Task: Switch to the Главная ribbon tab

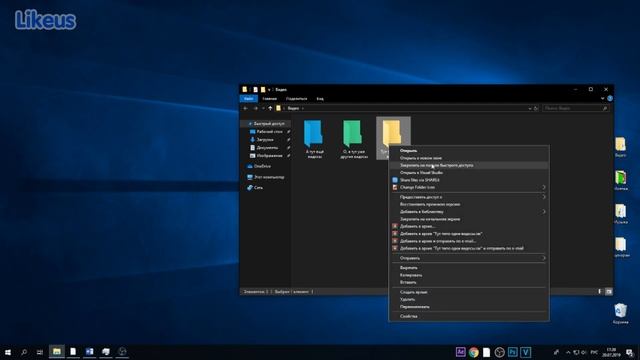Action: [269, 98]
